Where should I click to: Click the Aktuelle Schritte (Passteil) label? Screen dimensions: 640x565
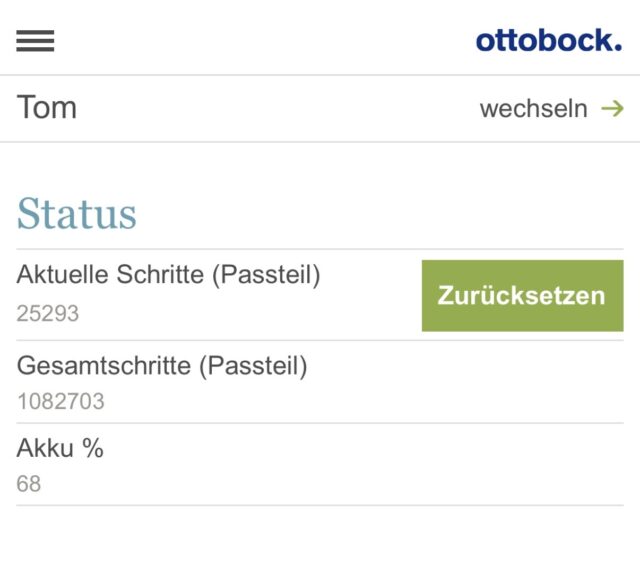tap(168, 275)
